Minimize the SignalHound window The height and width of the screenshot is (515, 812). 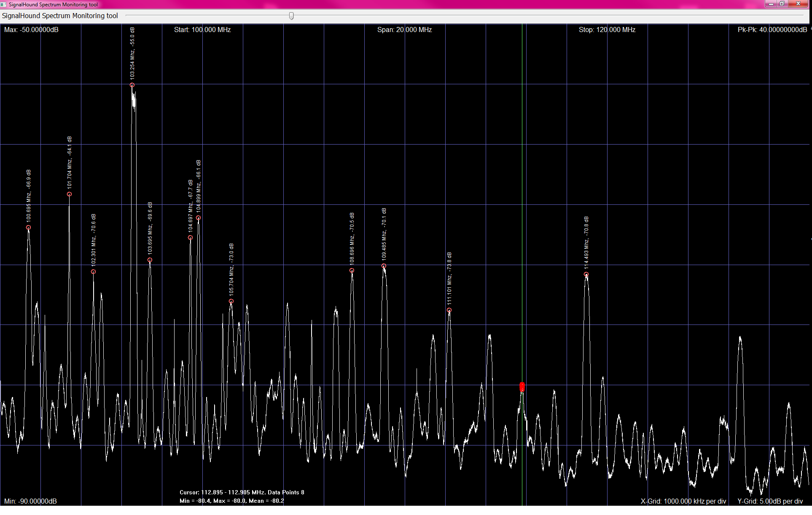[771, 4]
